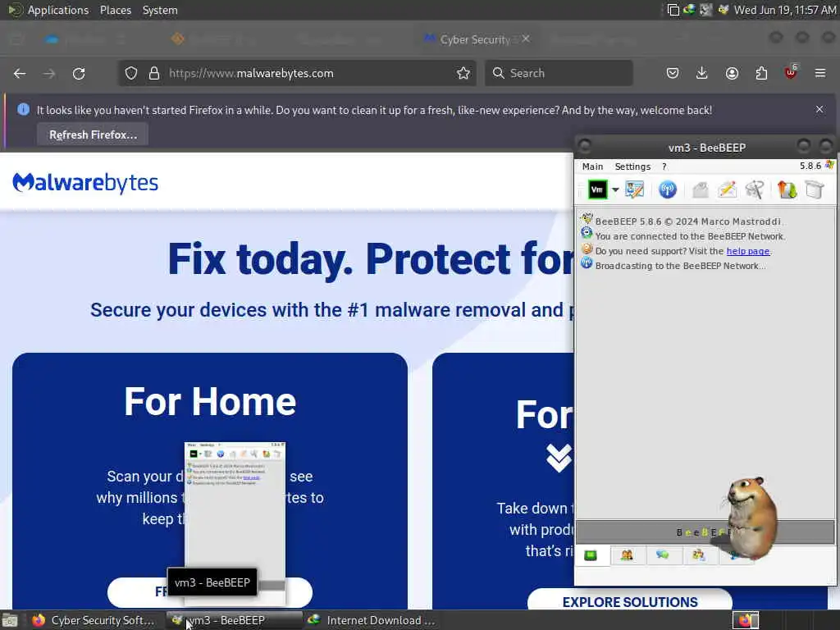Viewport: 840px width, 630px height.
Task: Dismiss the Firefox notification bar with X
Action: pos(819,109)
